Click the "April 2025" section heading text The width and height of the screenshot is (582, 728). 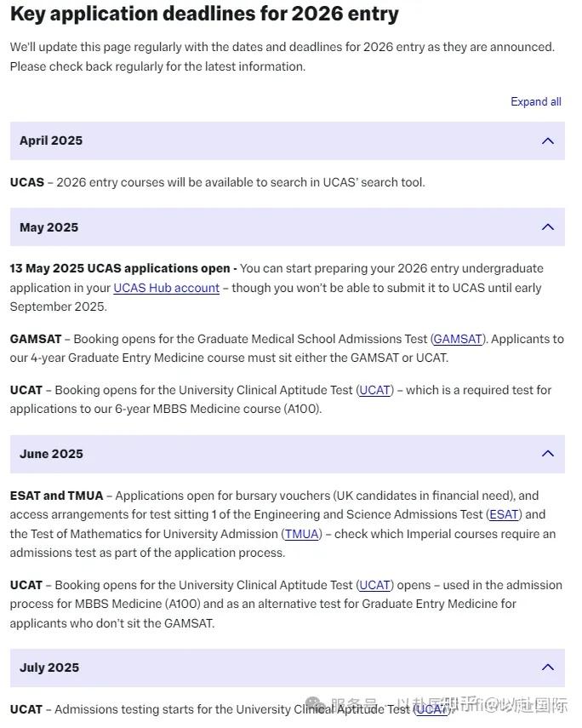pos(51,141)
